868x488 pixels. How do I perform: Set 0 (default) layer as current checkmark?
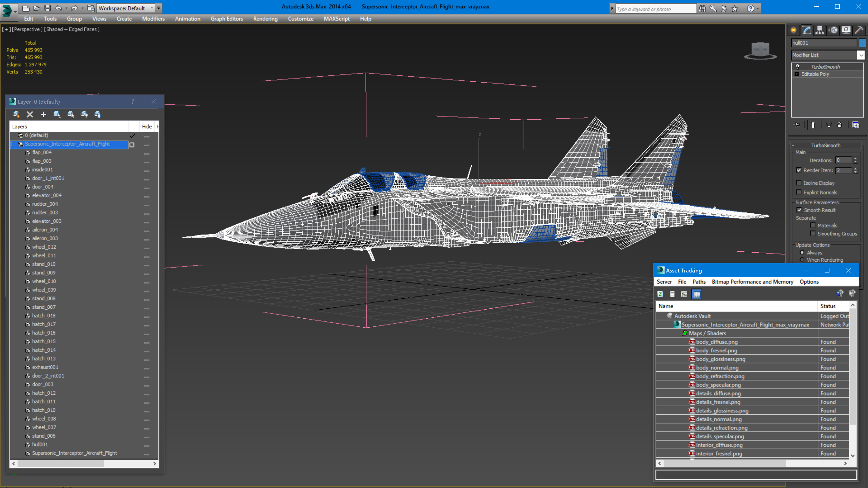pos(132,135)
